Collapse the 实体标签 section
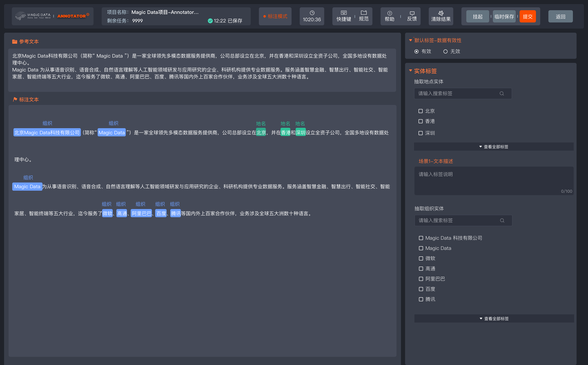 (x=411, y=71)
